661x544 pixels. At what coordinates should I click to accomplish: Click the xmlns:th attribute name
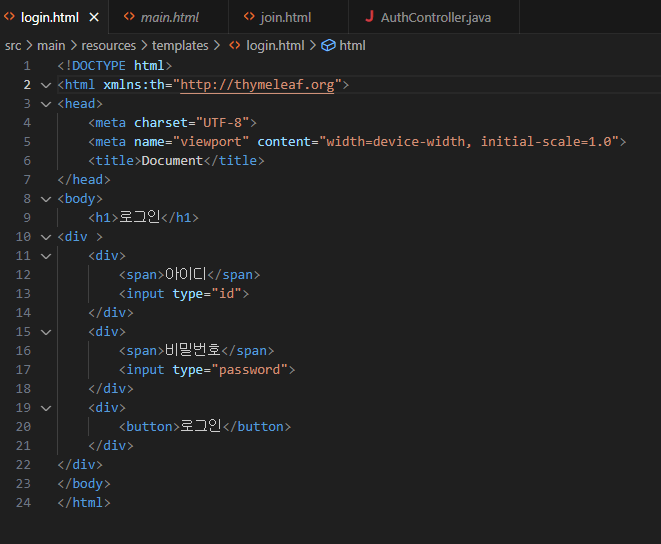click(x=134, y=85)
